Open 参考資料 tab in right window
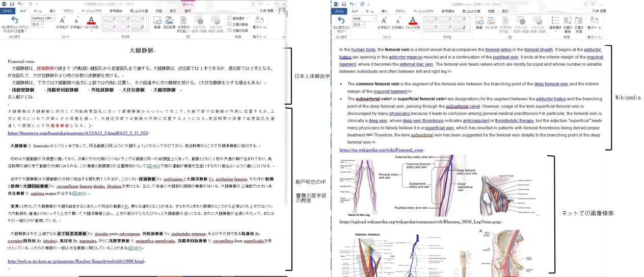The height and width of the screenshot is (277, 644). pyautogui.click(x=448, y=11)
